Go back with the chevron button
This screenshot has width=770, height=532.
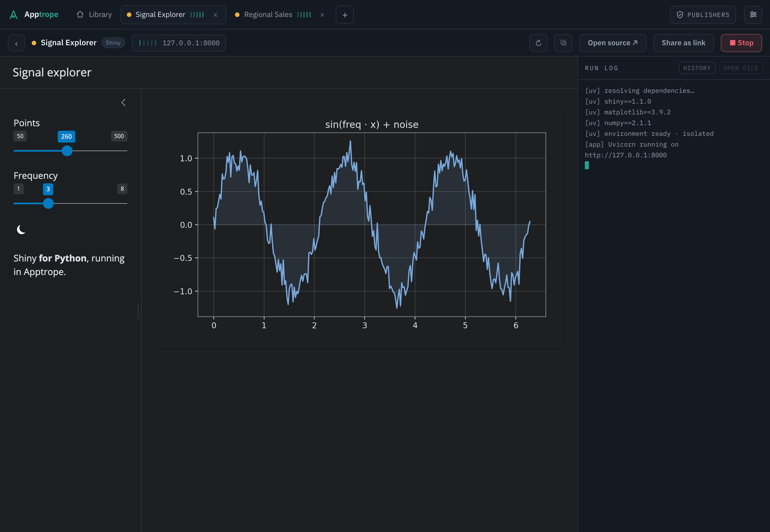(x=16, y=43)
